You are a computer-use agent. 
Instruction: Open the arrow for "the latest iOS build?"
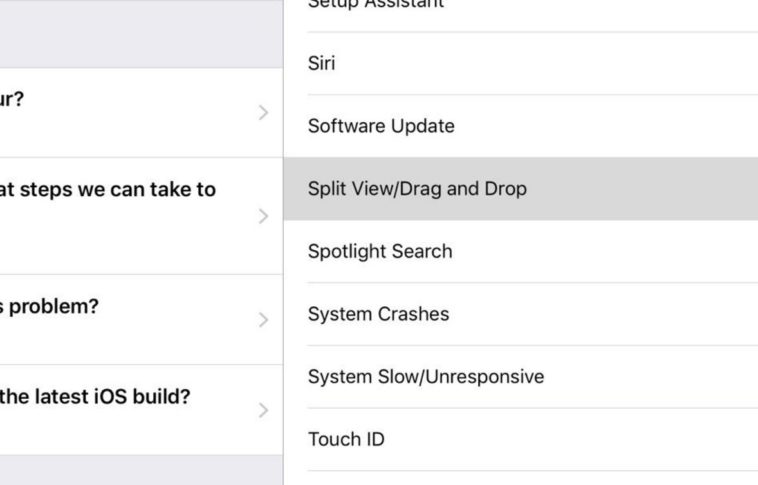point(263,410)
